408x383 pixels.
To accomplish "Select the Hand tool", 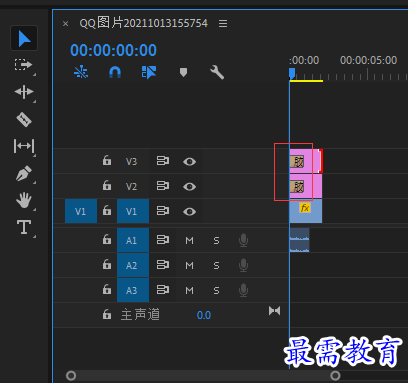I will (24, 200).
